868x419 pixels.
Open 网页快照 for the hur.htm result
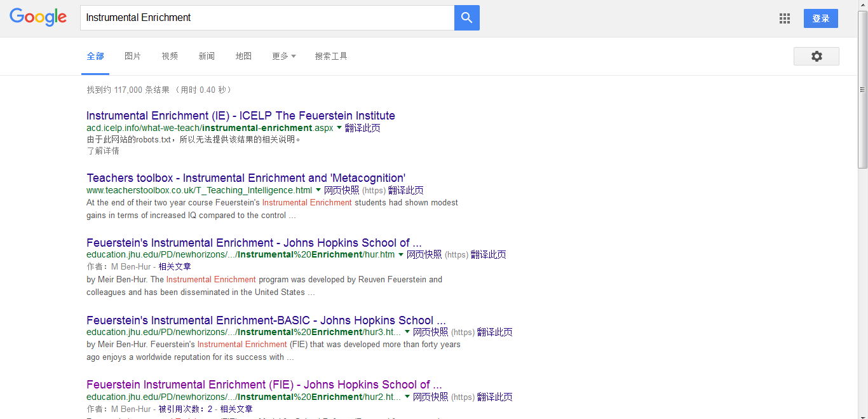coord(424,254)
